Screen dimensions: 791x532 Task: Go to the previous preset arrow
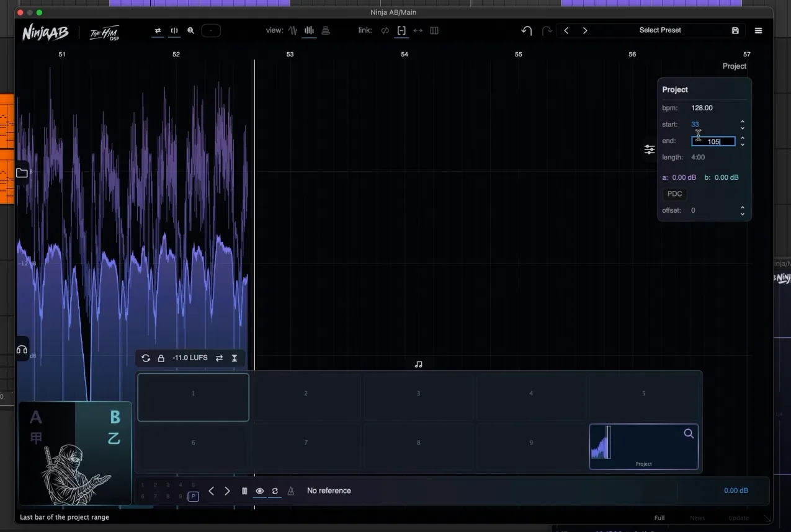tap(566, 30)
